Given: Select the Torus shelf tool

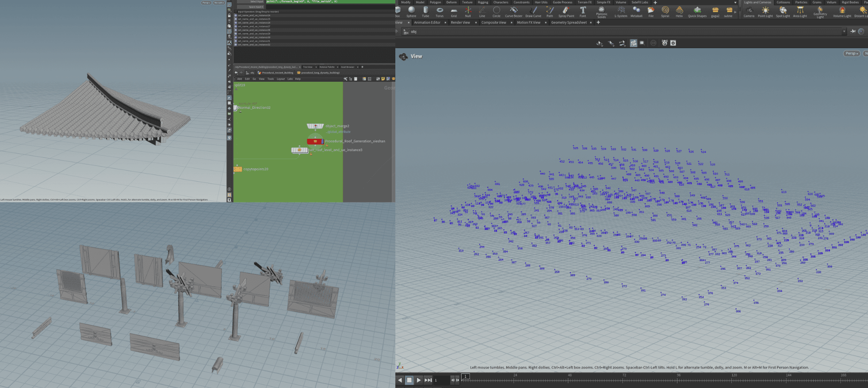Looking at the screenshot, I should pos(440,11).
